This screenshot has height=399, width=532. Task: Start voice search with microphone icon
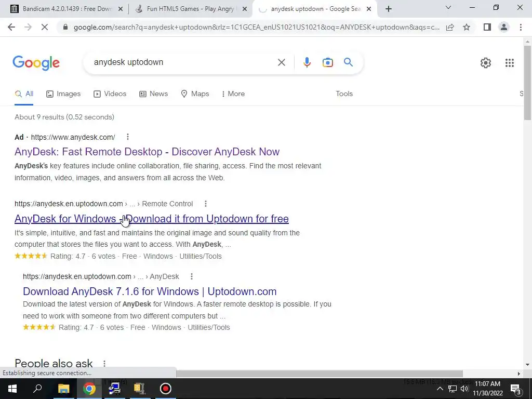tap(307, 62)
